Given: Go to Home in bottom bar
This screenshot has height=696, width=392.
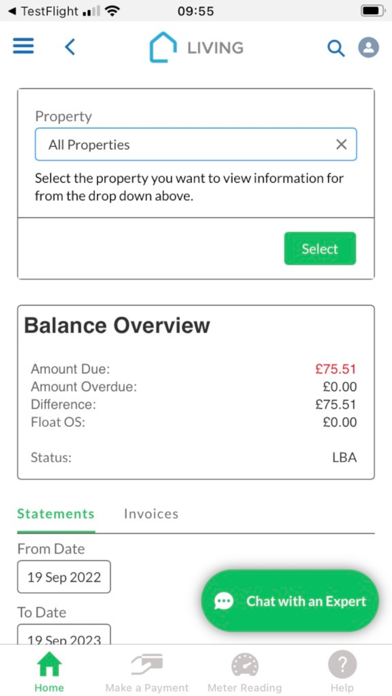Looking at the screenshot, I should click(49, 672).
